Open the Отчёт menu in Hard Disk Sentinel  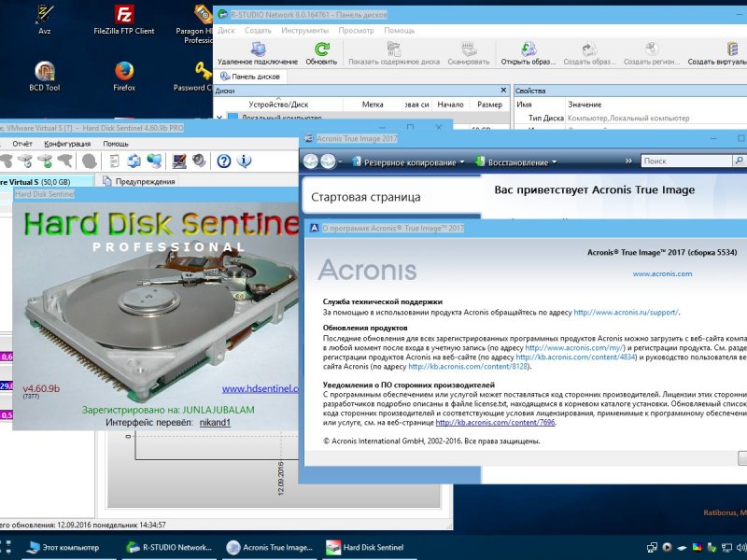pos(21,144)
